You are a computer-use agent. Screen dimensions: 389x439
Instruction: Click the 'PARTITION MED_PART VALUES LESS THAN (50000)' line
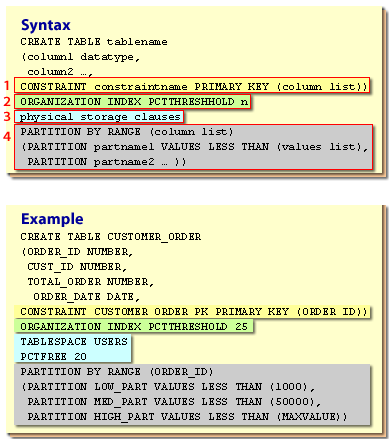[174, 402]
